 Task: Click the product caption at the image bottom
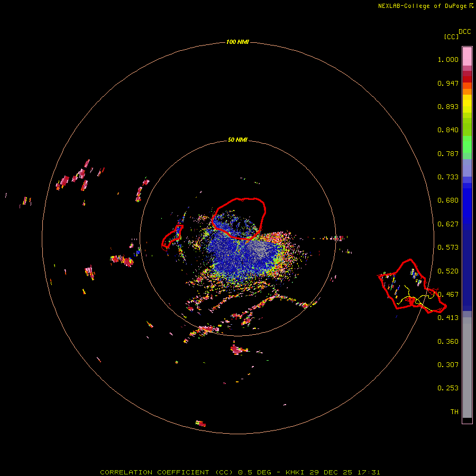point(240,472)
